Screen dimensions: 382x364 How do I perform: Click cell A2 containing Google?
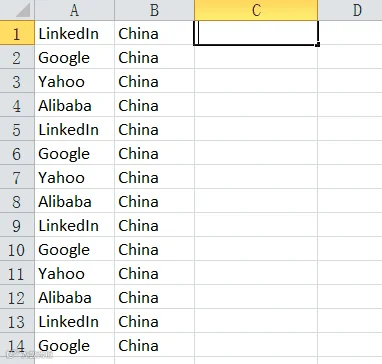click(75, 57)
